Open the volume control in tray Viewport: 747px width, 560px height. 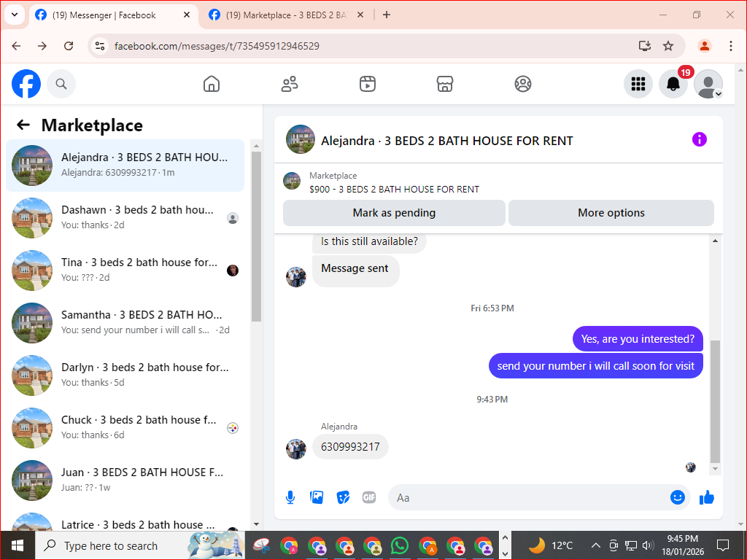click(648, 545)
